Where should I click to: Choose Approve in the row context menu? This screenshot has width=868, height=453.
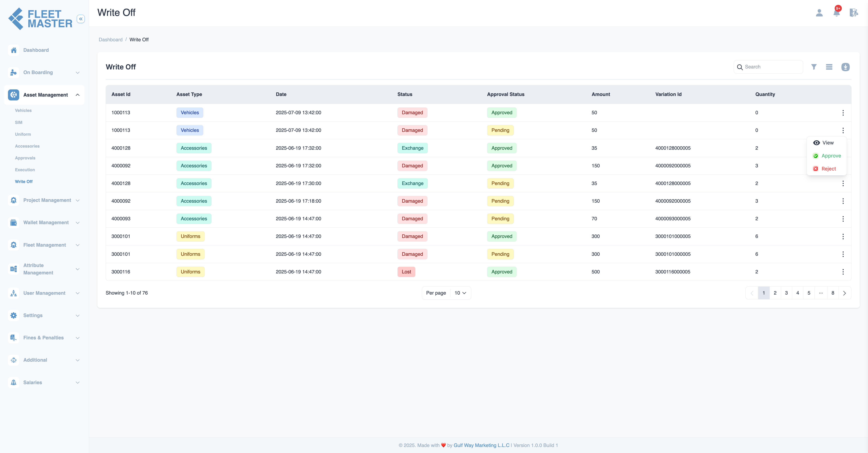pyautogui.click(x=827, y=156)
